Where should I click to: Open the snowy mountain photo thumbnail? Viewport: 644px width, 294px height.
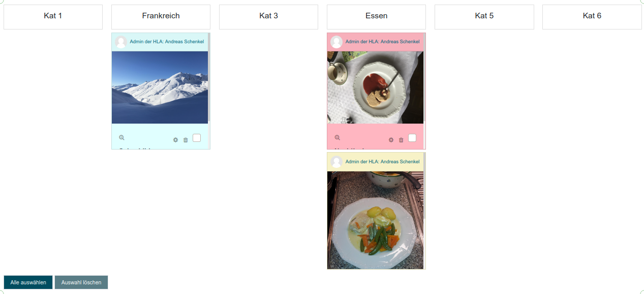160,87
